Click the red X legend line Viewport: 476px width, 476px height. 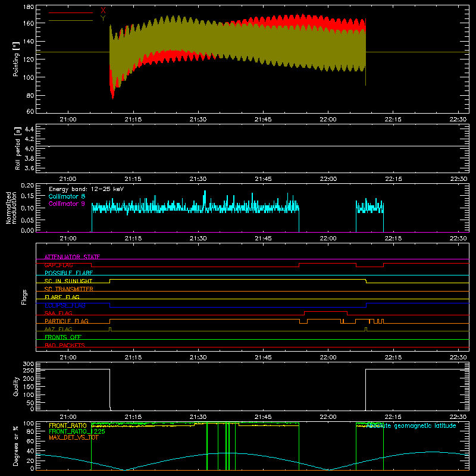click(x=71, y=12)
